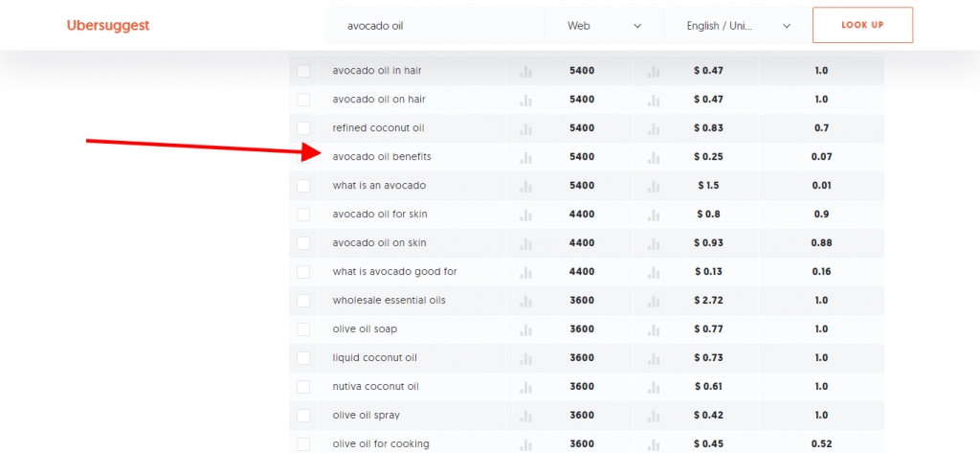
Task: Click the '$ 2.72' CPC value
Action: point(708,301)
